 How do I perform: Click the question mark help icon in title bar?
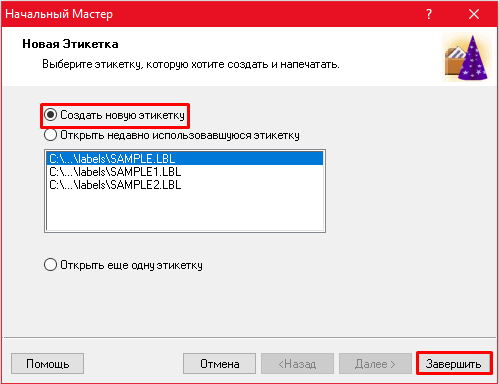[429, 14]
